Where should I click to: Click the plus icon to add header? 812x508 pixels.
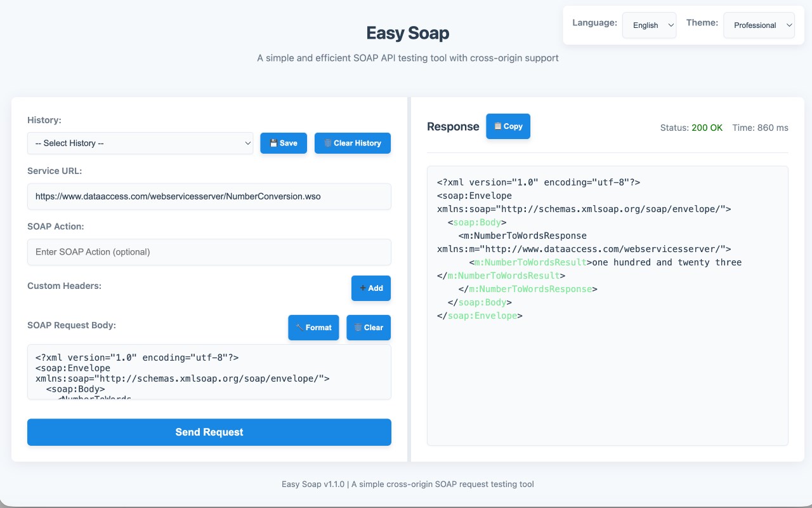(363, 288)
